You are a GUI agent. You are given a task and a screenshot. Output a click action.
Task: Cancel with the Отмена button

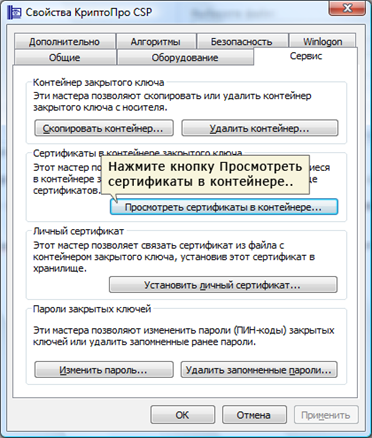point(254,415)
